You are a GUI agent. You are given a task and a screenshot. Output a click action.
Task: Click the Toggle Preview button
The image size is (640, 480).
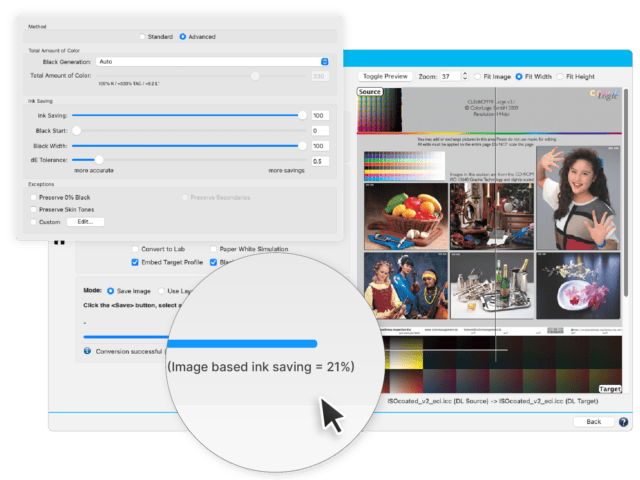pos(385,76)
